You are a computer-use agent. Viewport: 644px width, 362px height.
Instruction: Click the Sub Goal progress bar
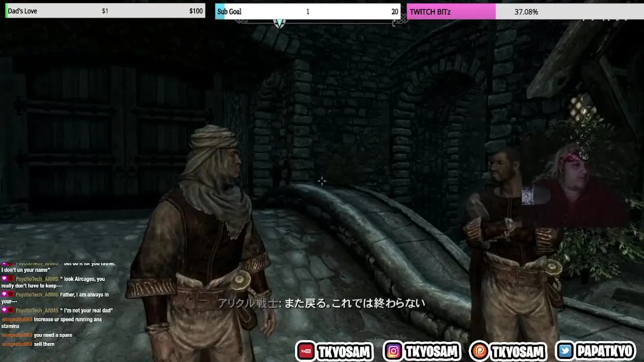tap(307, 12)
